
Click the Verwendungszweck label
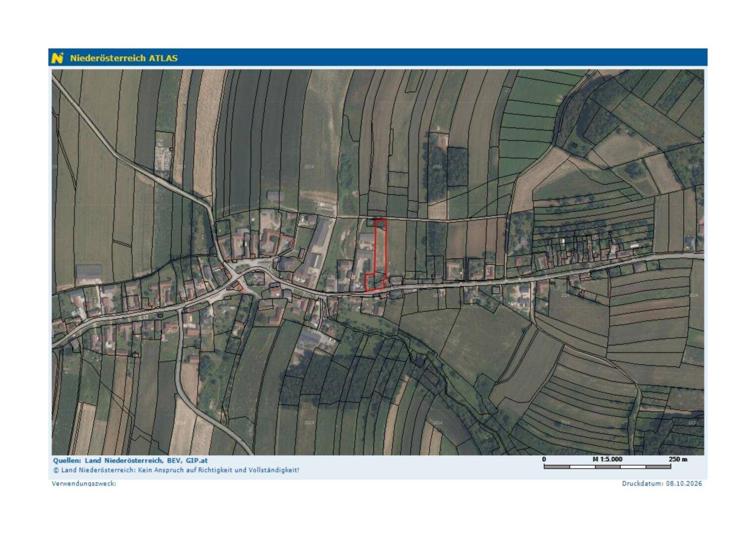coord(84,483)
